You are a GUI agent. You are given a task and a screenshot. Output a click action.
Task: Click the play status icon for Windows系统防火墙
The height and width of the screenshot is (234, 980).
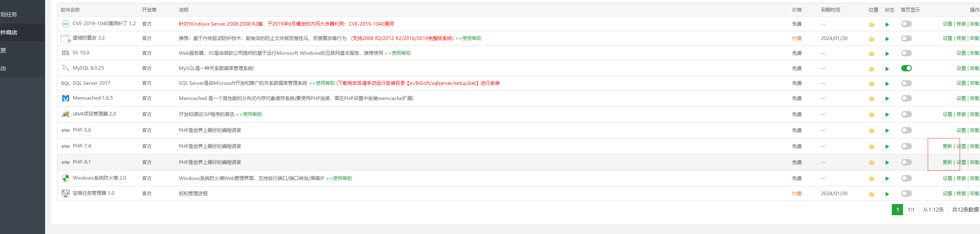[x=887, y=178]
